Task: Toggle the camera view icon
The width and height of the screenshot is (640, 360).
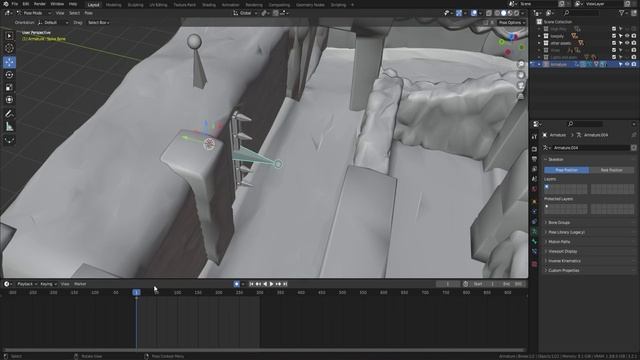Action: point(521,85)
